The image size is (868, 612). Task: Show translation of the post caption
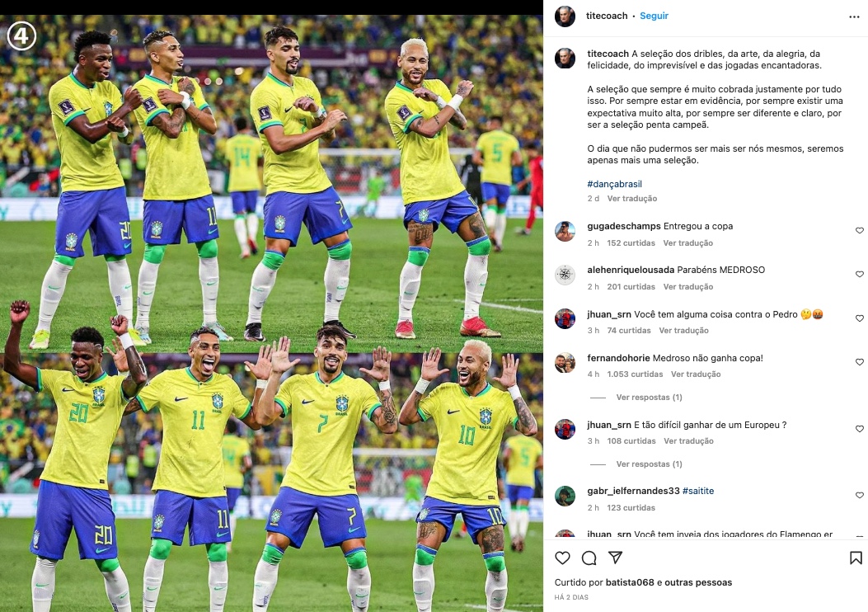632,198
